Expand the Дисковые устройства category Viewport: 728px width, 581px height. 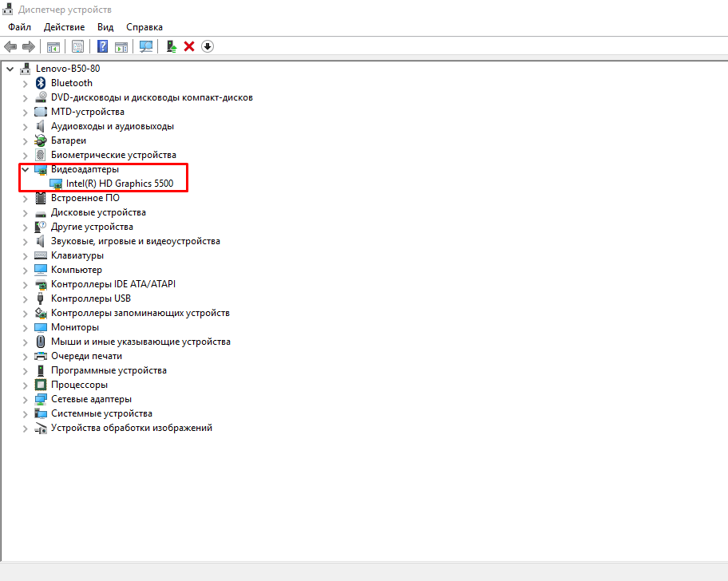25,213
